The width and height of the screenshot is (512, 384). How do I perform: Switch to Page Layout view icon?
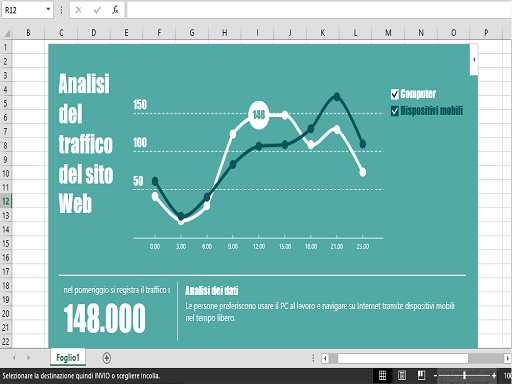[402, 375]
